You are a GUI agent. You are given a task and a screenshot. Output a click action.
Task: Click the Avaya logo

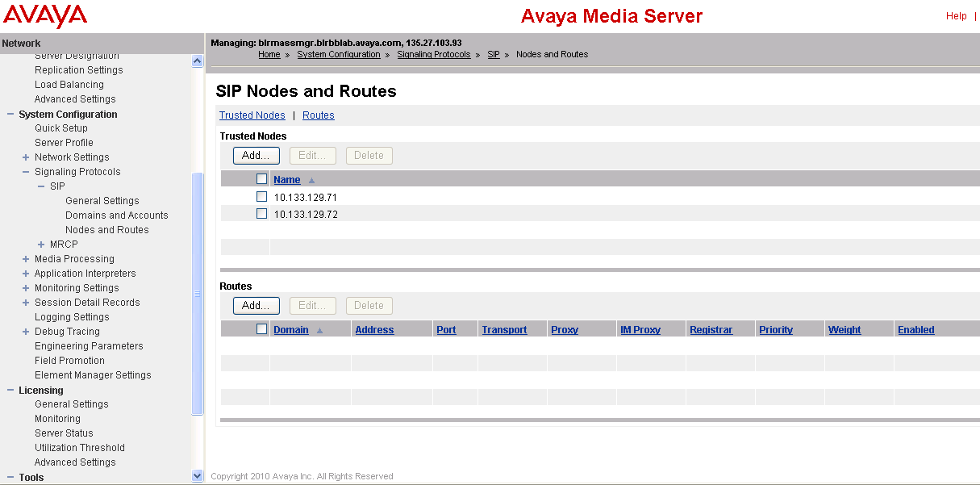(x=44, y=15)
